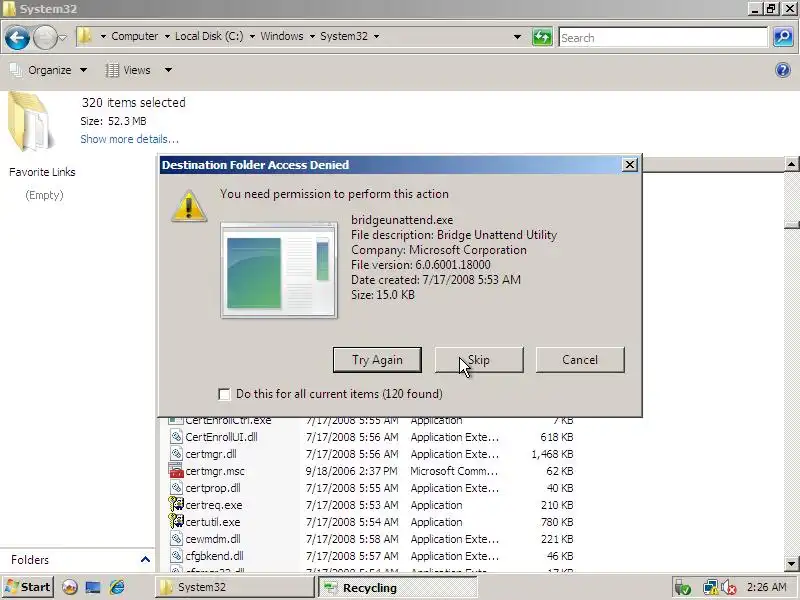Click the certmgr.msc toolbox icon
The height and width of the screenshot is (600, 800).
pyautogui.click(x=176, y=470)
